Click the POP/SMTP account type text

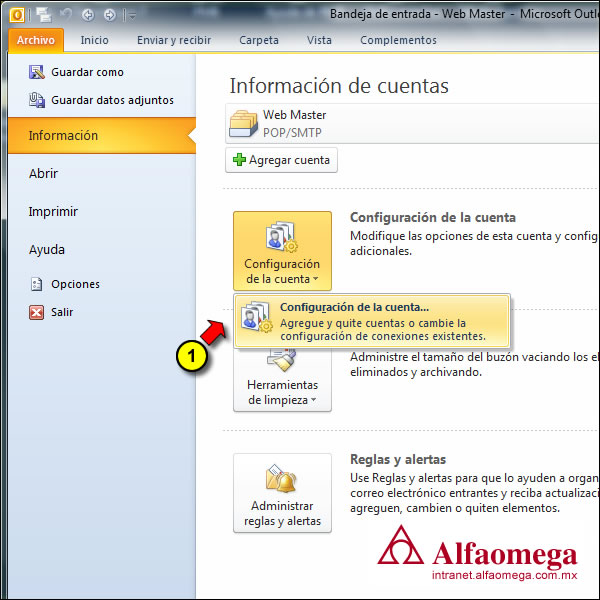(x=292, y=133)
